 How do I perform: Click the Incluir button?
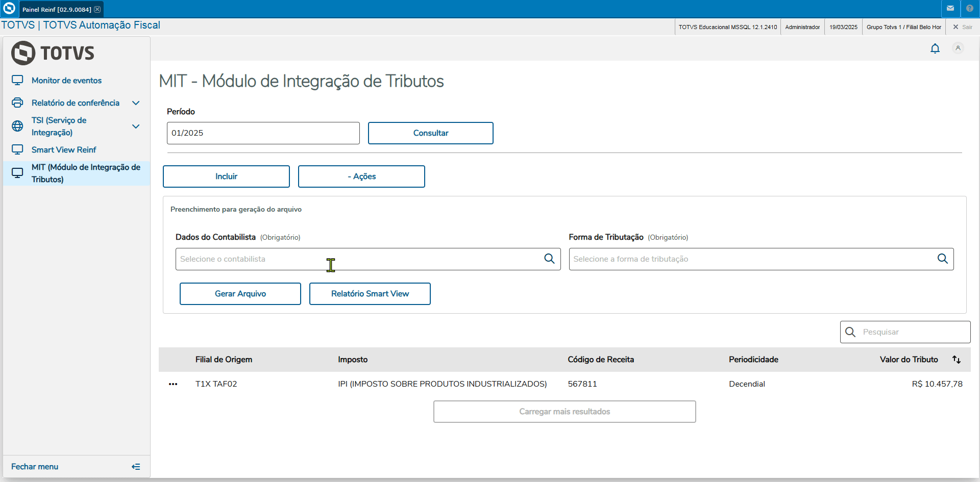pyautogui.click(x=226, y=176)
